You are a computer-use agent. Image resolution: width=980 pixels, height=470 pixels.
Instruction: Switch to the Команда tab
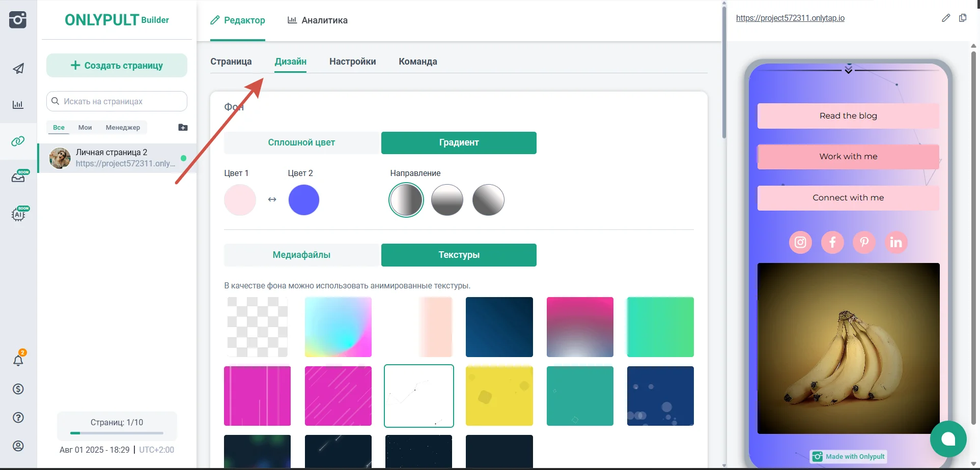418,62
